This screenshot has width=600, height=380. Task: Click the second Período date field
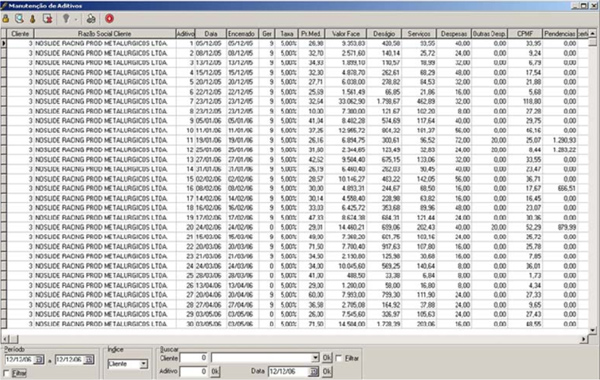coord(70,360)
